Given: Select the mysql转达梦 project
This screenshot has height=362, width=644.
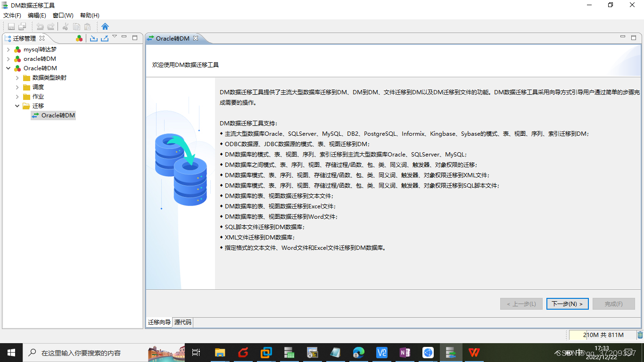Looking at the screenshot, I should (x=40, y=49).
